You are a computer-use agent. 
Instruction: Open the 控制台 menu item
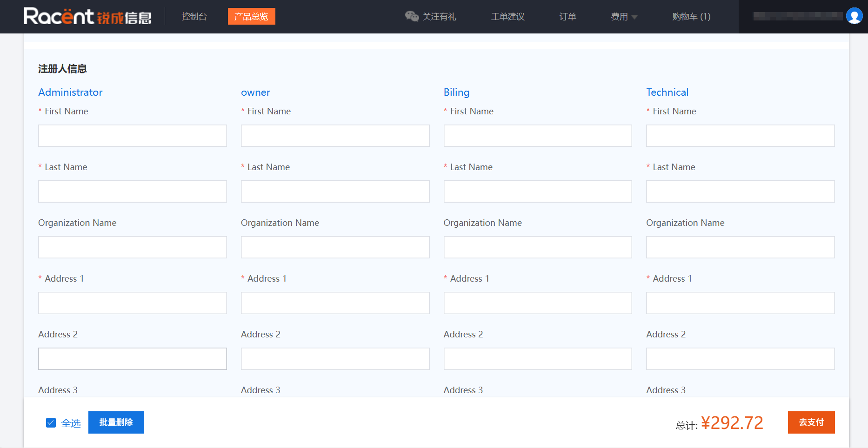[194, 16]
